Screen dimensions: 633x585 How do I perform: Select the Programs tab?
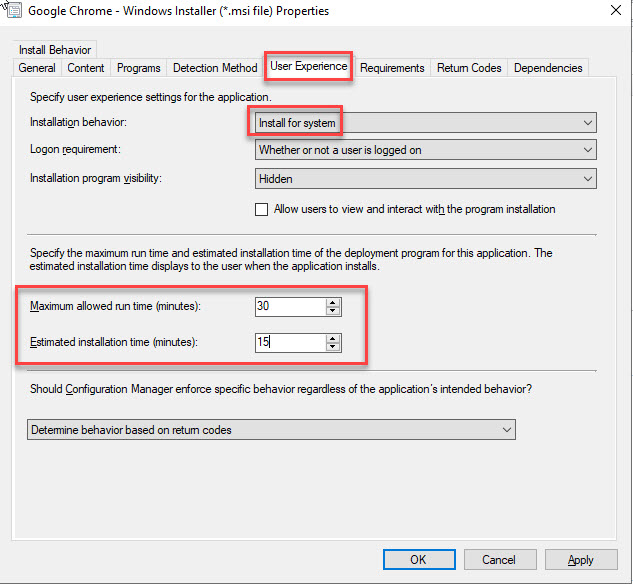click(138, 68)
